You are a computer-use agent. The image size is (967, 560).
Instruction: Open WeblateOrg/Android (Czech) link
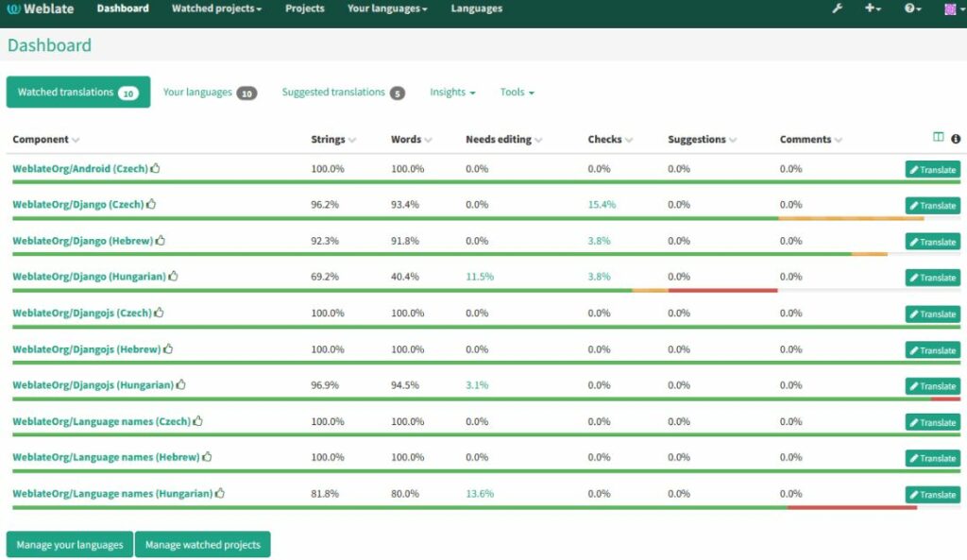point(80,168)
